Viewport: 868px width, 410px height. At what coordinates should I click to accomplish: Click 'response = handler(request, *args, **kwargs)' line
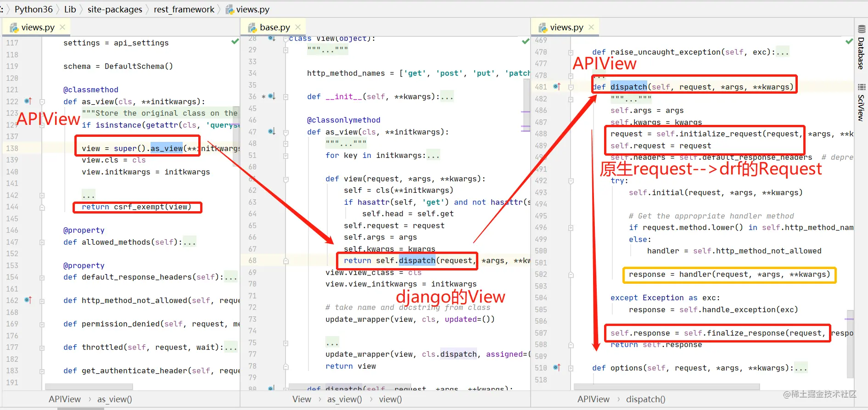[x=729, y=274]
